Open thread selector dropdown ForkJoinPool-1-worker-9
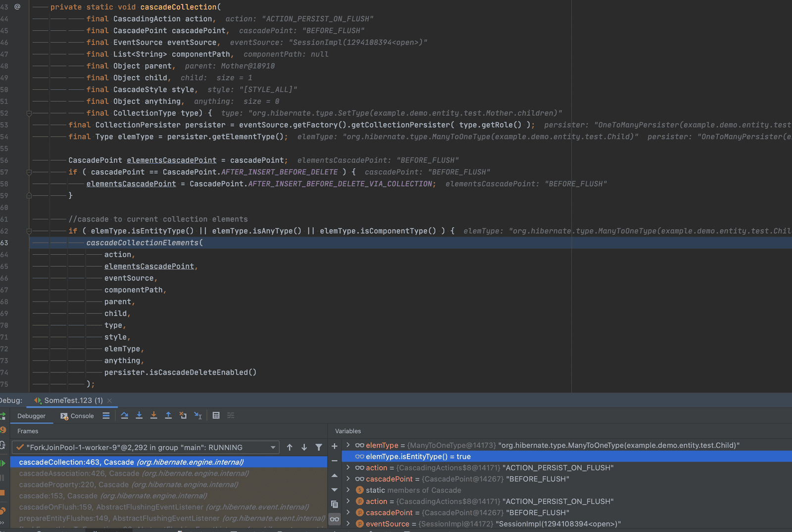Image resolution: width=792 pixels, height=532 pixels. [x=146, y=447]
